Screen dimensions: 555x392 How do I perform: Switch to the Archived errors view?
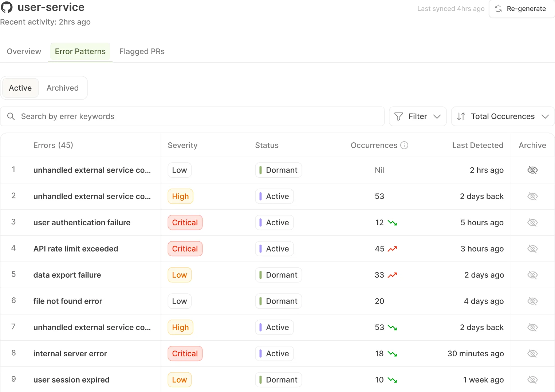tap(63, 88)
